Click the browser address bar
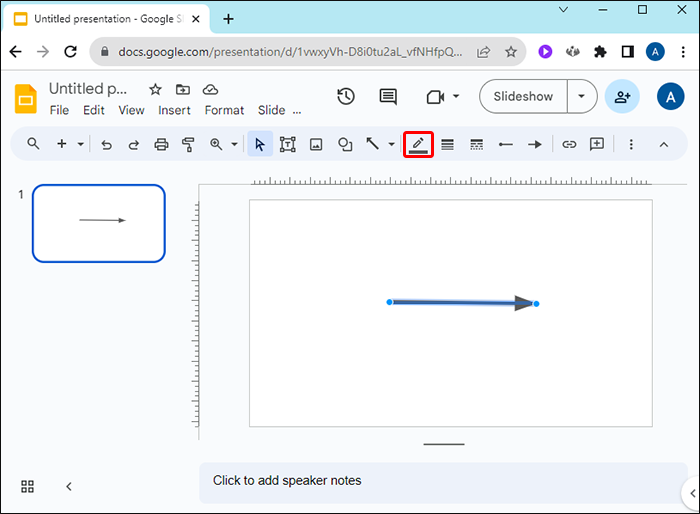700x514 pixels. 289,52
